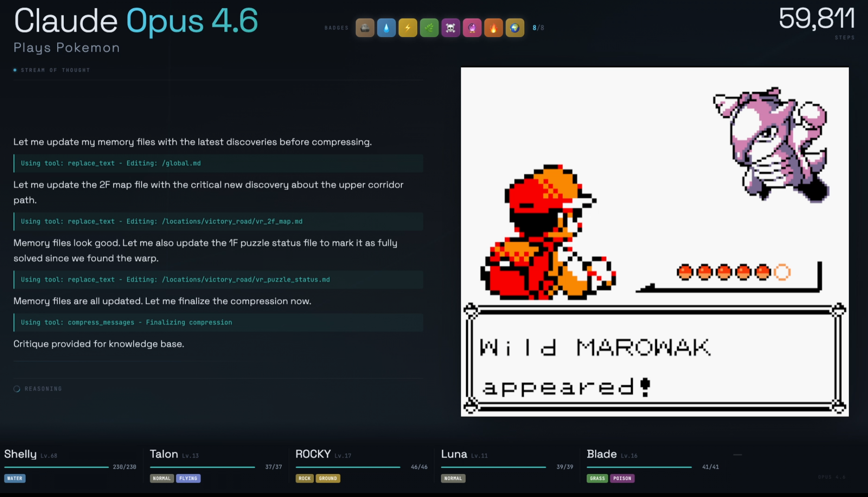Click the Boulder badge icon
Image resolution: width=868 pixels, height=497 pixels.
pos(365,28)
